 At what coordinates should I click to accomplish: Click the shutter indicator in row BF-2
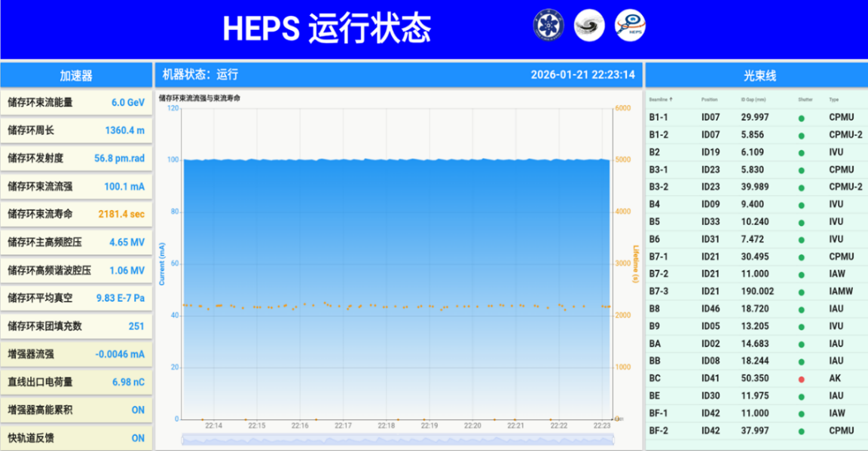(x=802, y=431)
